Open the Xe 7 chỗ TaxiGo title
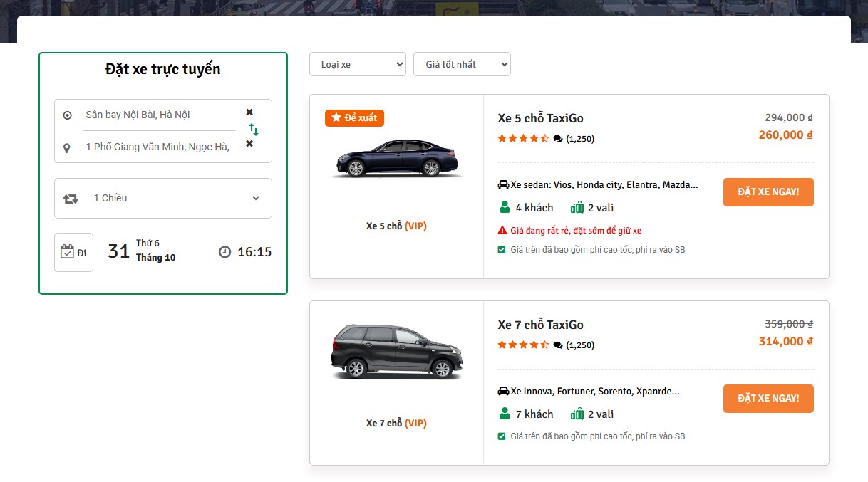868x482 pixels. click(540, 325)
